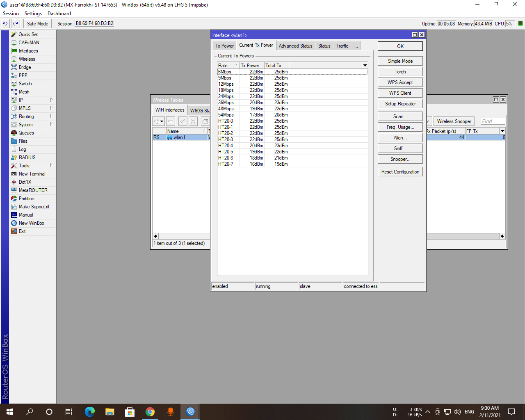Viewport: 525px width, 420px height.
Task: Click disable X button in Wireless Tables
Action: [x=193, y=121]
